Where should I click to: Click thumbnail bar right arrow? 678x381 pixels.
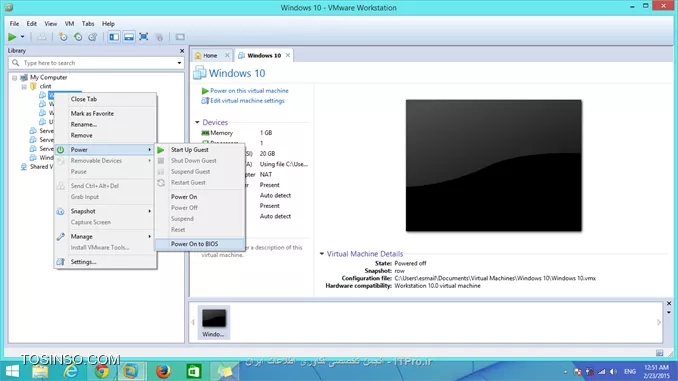[x=659, y=322]
